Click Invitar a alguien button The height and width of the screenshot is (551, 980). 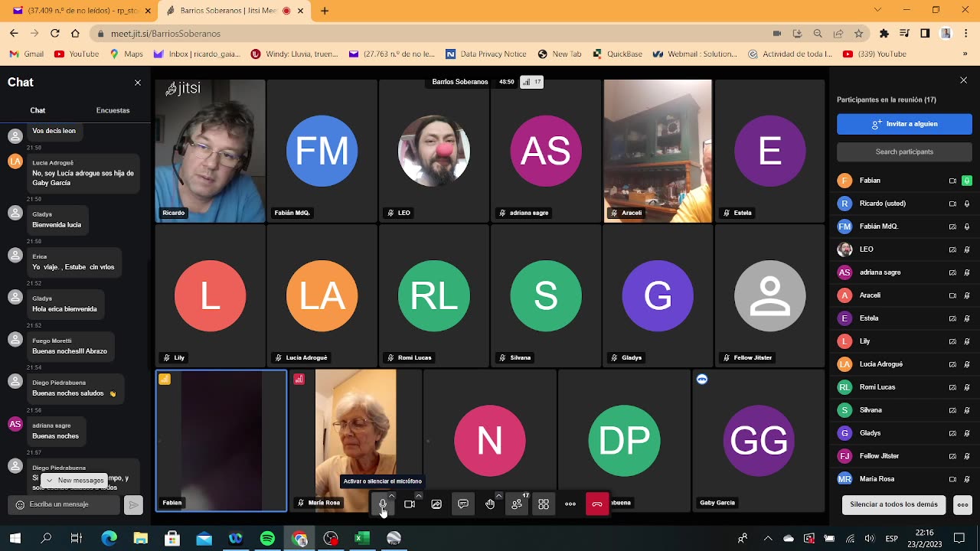coord(904,124)
